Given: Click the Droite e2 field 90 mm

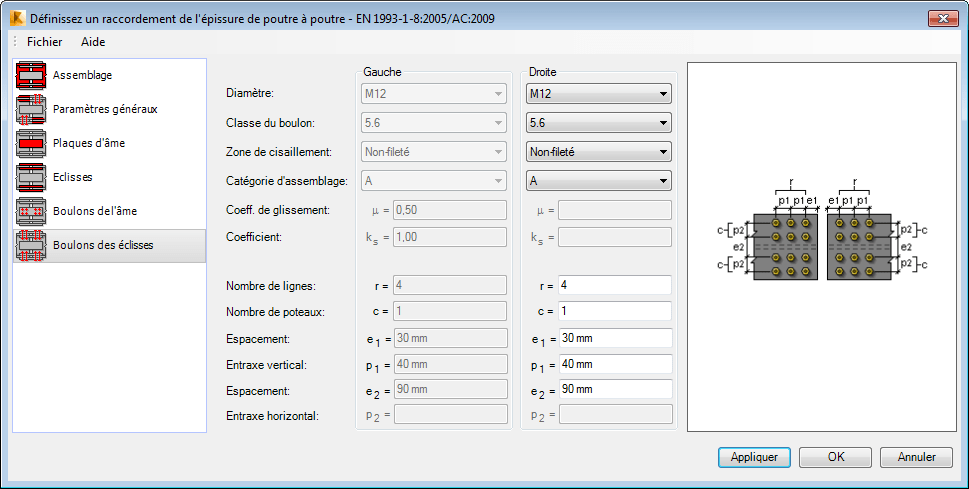Looking at the screenshot, I should pos(615,389).
